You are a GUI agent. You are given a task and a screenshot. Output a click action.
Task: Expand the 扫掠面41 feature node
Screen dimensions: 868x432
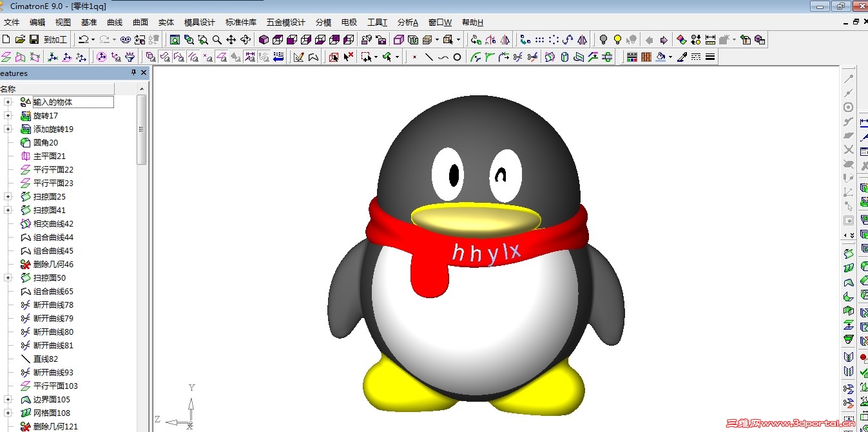8,210
